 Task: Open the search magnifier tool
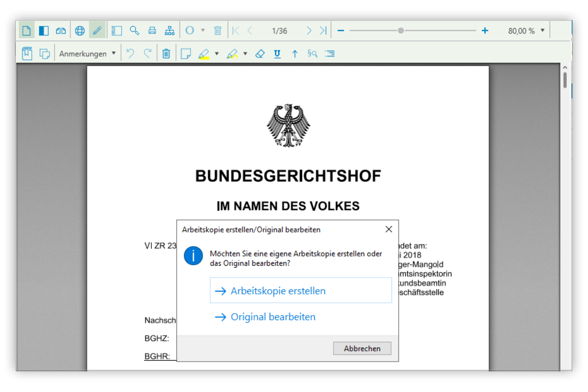134,31
